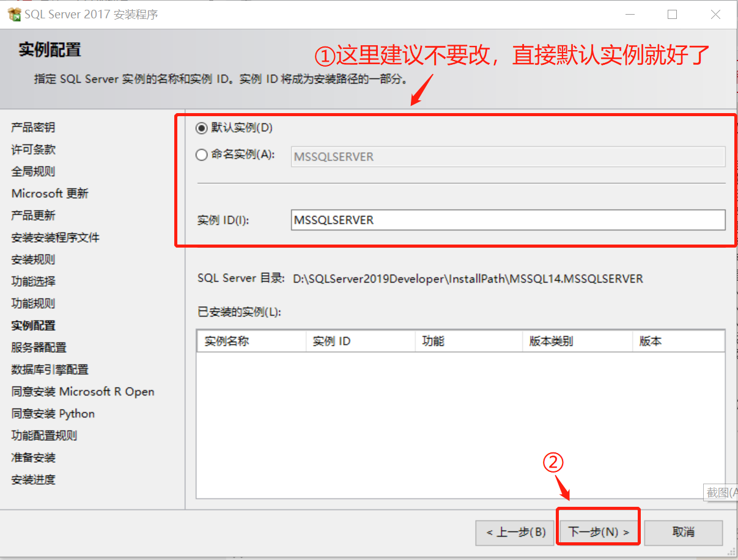738x560 pixels.
Task: Select the 默认实例 radio button
Action: 201,128
